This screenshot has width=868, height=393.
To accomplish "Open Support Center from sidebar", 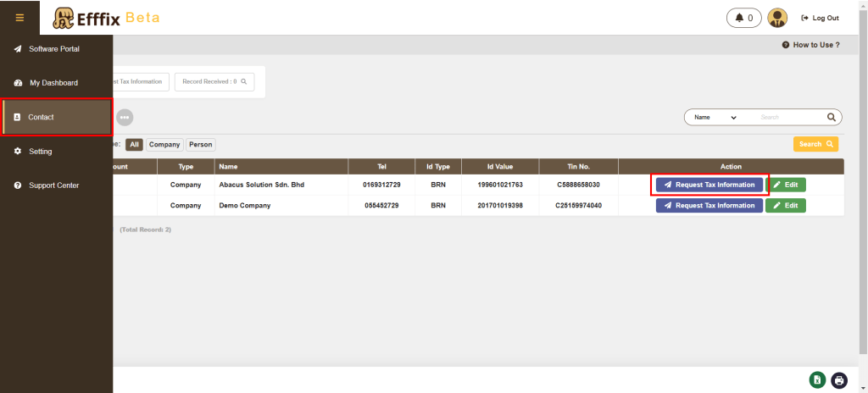I will [x=54, y=185].
